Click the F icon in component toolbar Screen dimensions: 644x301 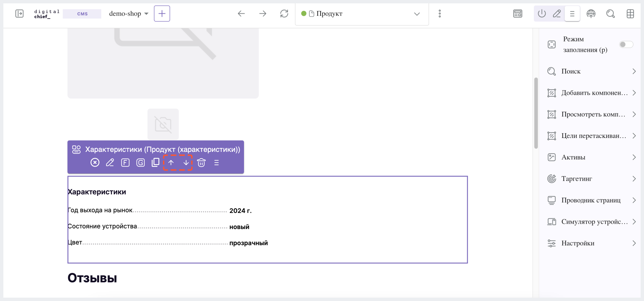125,163
